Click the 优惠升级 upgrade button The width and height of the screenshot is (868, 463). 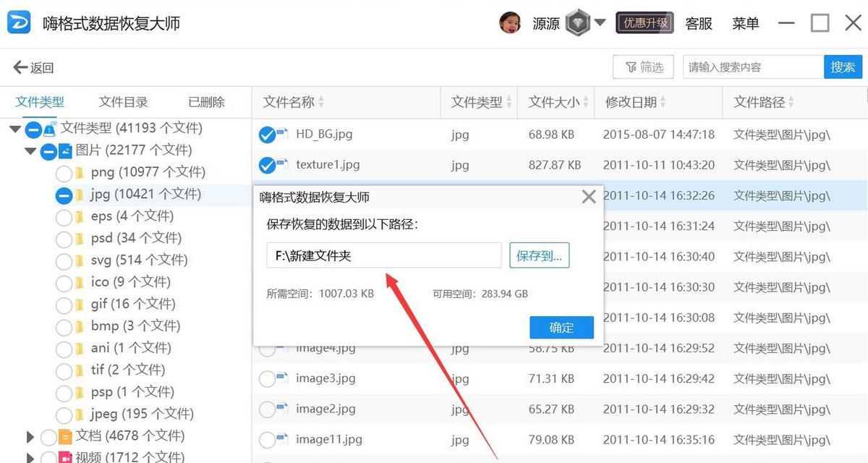[x=645, y=23]
